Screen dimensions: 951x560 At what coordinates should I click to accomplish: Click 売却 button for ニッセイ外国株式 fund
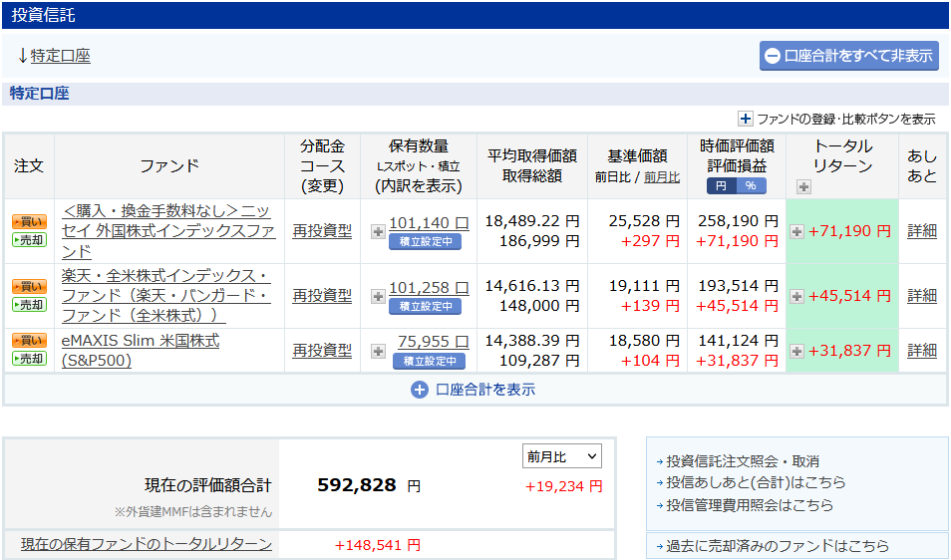pos(29,240)
